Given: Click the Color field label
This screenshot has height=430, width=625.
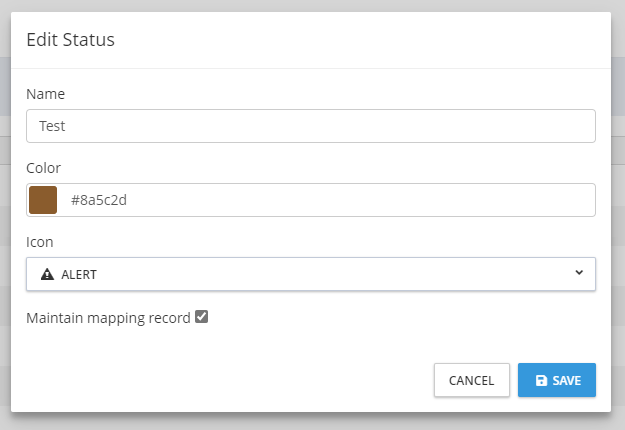Looking at the screenshot, I should 44,168.
